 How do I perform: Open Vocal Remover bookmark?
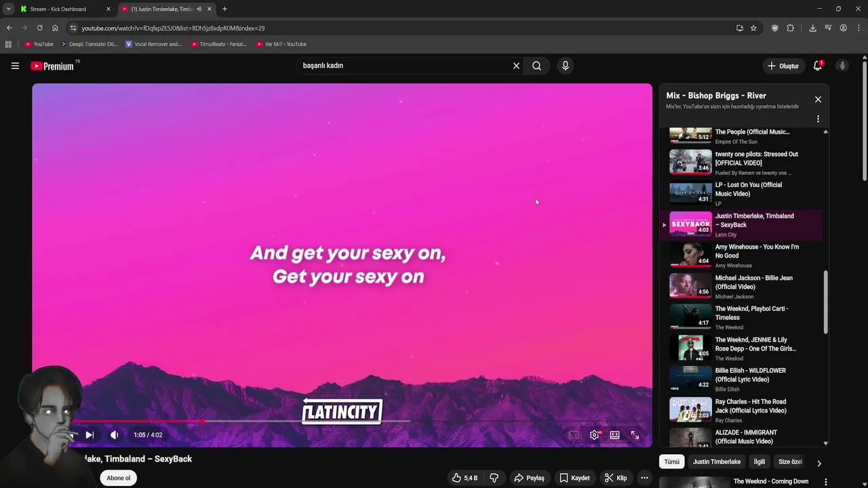153,44
